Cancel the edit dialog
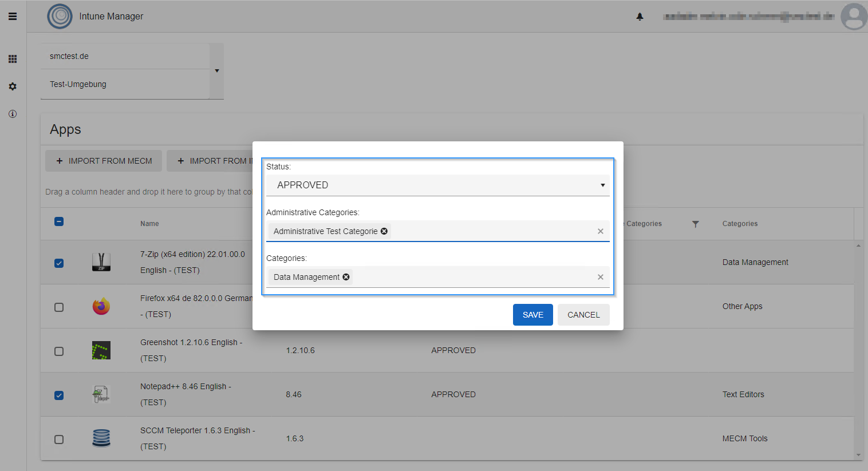The image size is (868, 471). [x=583, y=315]
